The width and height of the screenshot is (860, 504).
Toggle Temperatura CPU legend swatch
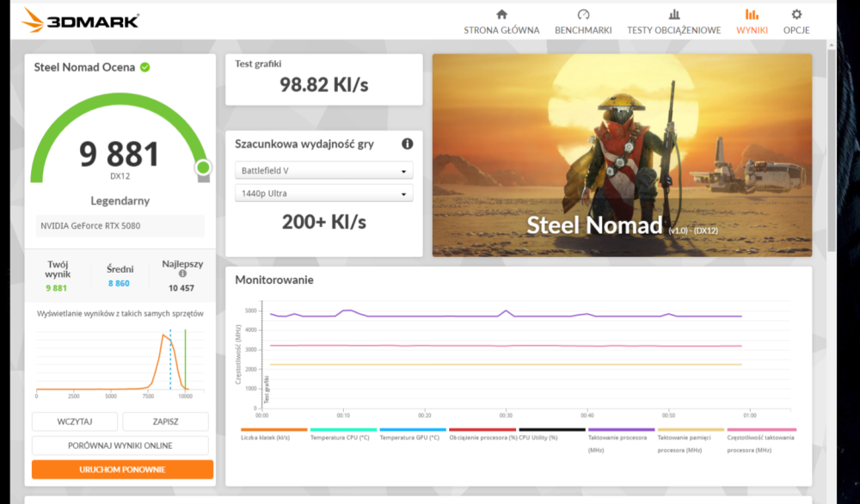click(343, 429)
